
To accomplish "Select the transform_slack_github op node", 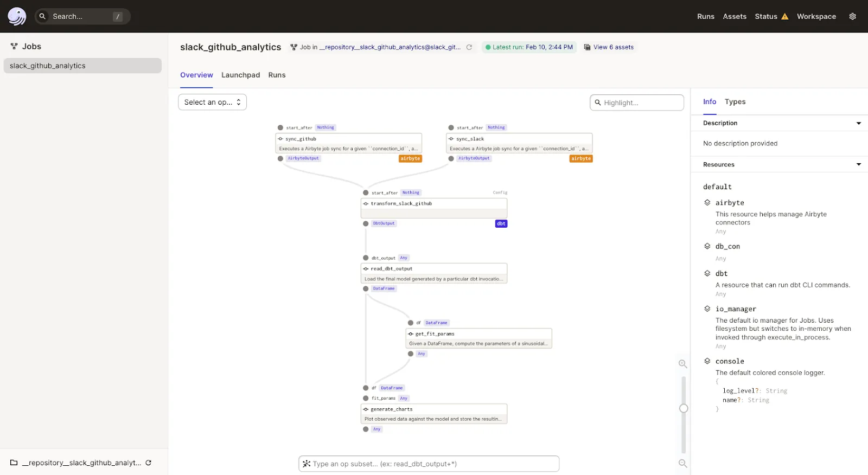I will point(434,208).
